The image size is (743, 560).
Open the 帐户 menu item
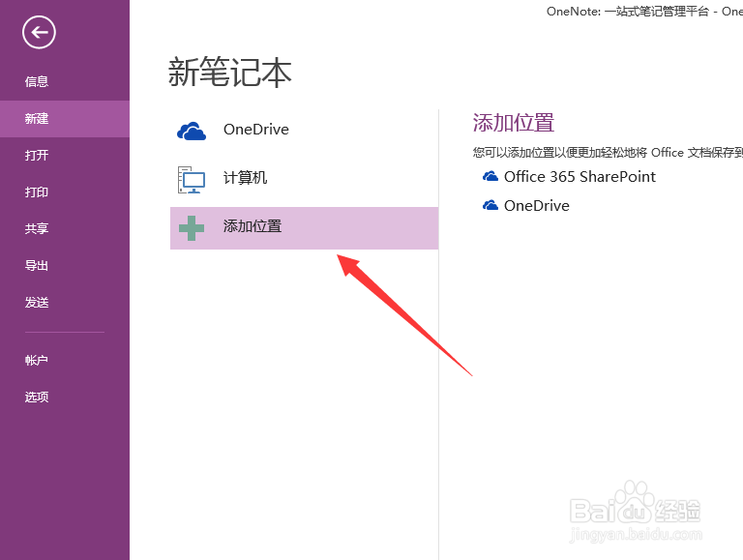[65, 360]
